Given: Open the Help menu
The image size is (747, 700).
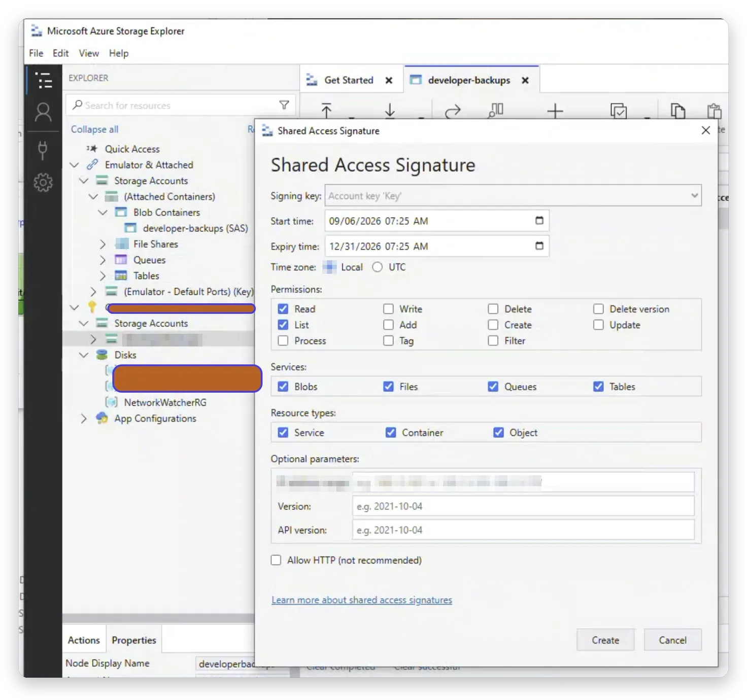Looking at the screenshot, I should (119, 53).
